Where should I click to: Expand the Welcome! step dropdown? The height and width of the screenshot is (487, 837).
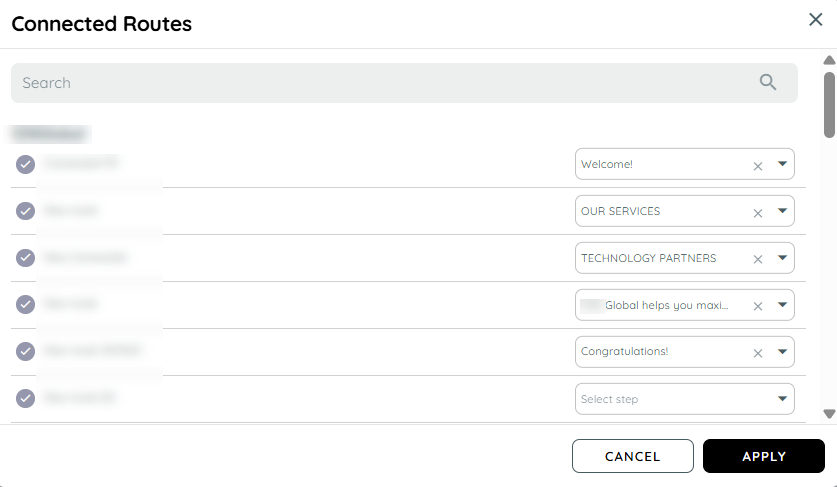click(782, 164)
